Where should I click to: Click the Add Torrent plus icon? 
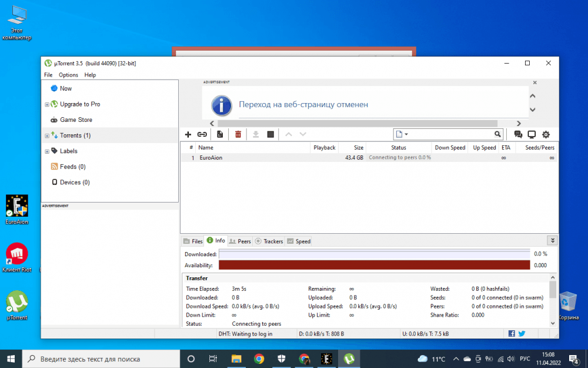pyautogui.click(x=188, y=135)
